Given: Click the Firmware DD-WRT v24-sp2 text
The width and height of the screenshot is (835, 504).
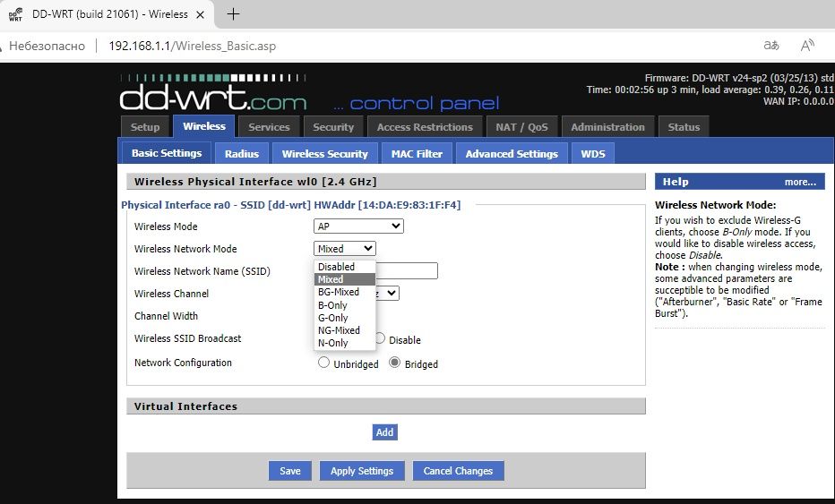Looking at the screenshot, I should pos(739,78).
